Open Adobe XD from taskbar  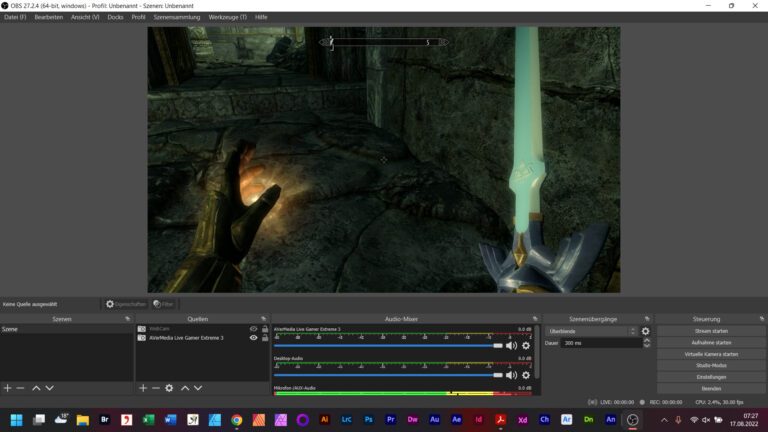(x=523, y=420)
